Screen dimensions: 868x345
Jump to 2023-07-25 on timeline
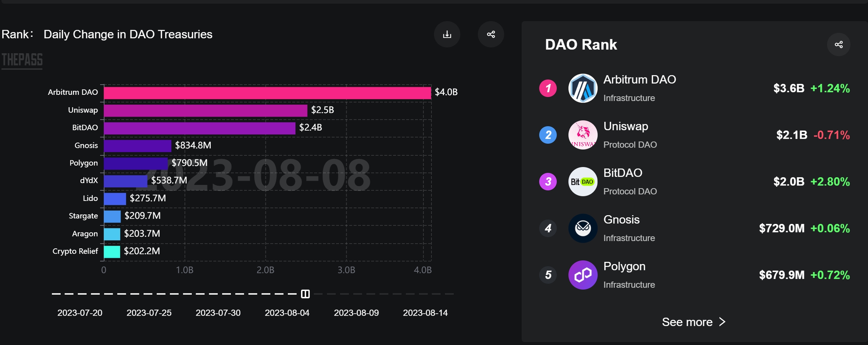tap(149, 313)
